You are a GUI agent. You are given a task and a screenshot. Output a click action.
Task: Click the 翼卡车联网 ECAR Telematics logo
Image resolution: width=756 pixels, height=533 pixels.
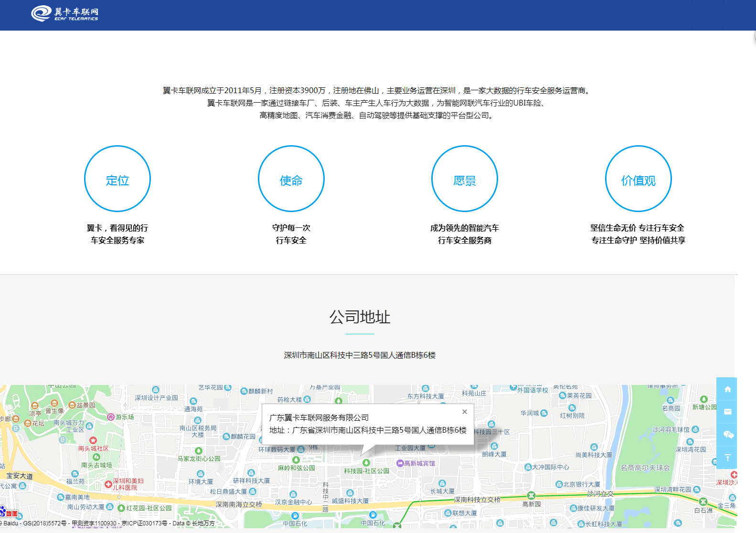(64, 13)
